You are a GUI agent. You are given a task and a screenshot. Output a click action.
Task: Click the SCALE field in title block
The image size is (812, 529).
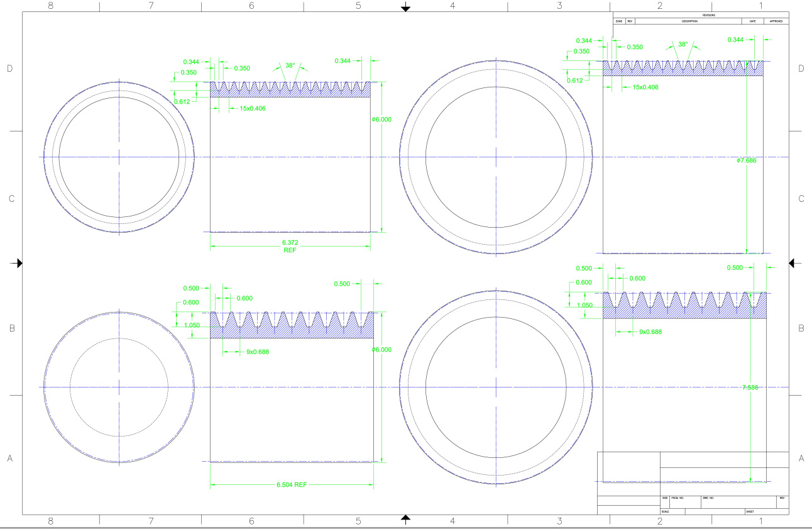pyautogui.click(x=665, y=510)
